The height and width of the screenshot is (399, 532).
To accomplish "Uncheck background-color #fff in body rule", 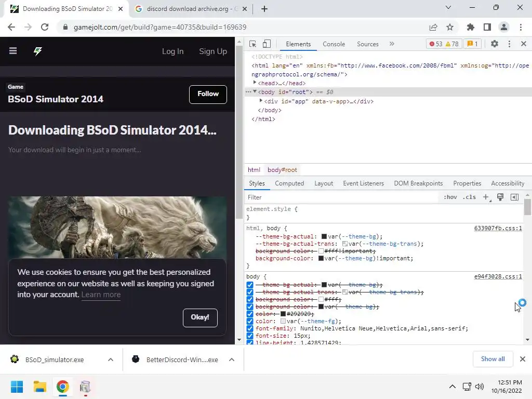I will (x=250, y=300).
